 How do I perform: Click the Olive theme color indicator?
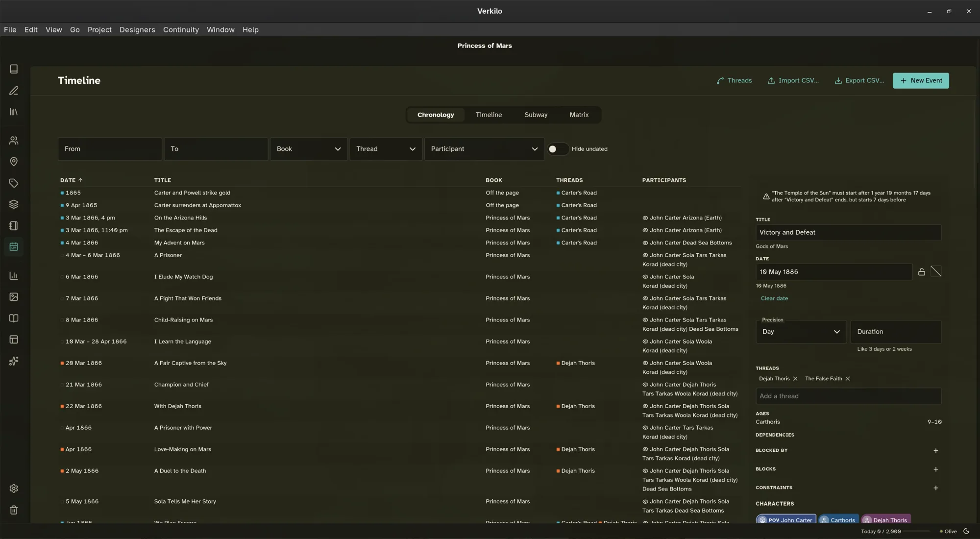(948, 532)
